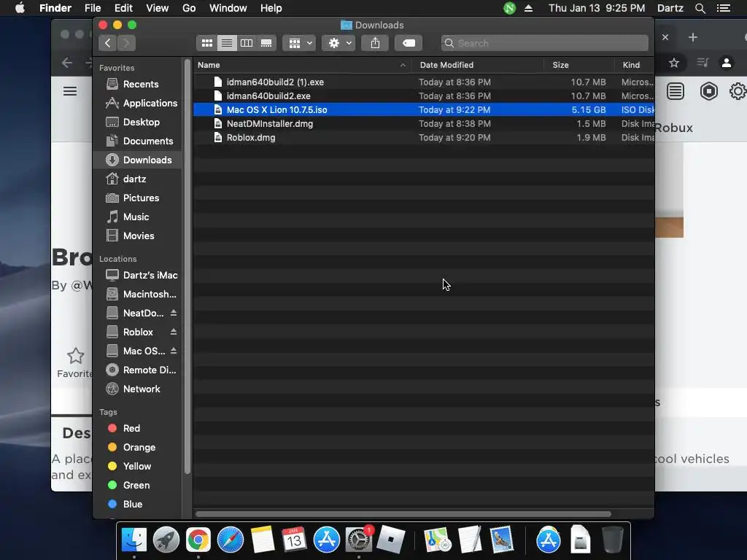Switch Finder to gallery view
Viewport: 747px width, 560px height.
(x=266, y=43)
